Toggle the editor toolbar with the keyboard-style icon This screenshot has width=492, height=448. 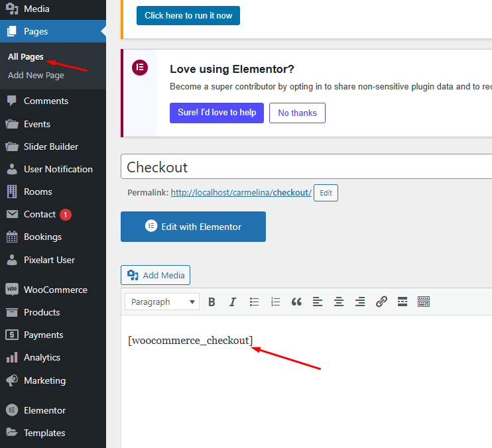point(424,302)
